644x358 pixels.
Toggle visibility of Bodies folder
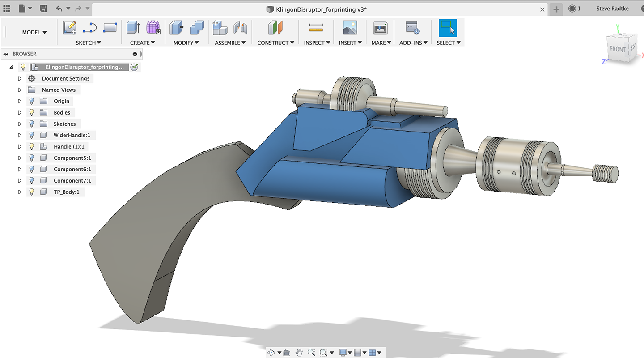(32, 112)
